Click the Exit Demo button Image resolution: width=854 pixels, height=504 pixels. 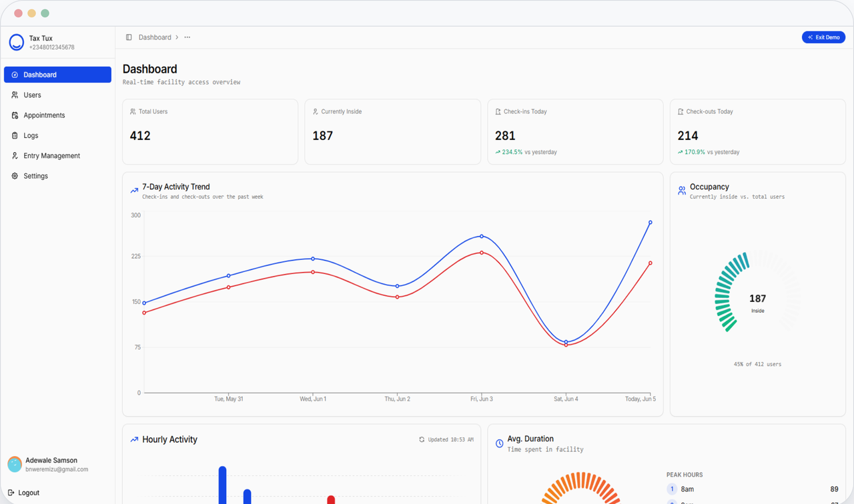point(823,37)
